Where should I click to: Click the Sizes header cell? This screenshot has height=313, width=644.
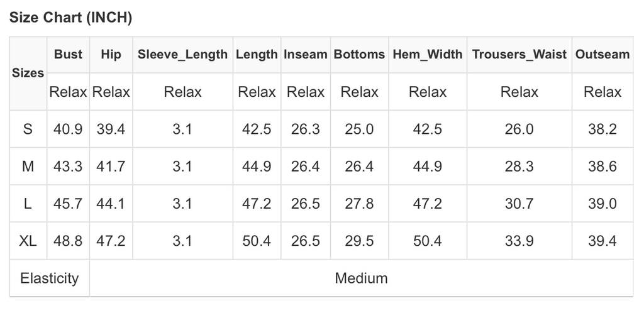28,73
